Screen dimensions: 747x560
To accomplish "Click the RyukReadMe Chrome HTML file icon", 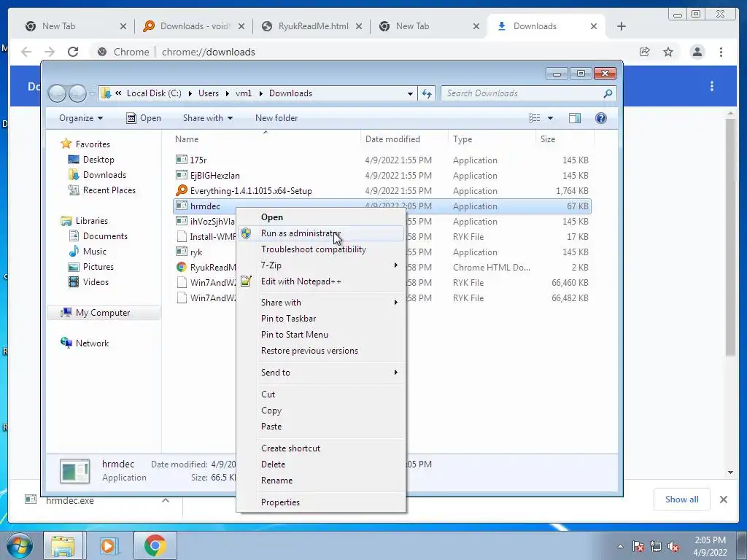I will [x=182, y=267].
